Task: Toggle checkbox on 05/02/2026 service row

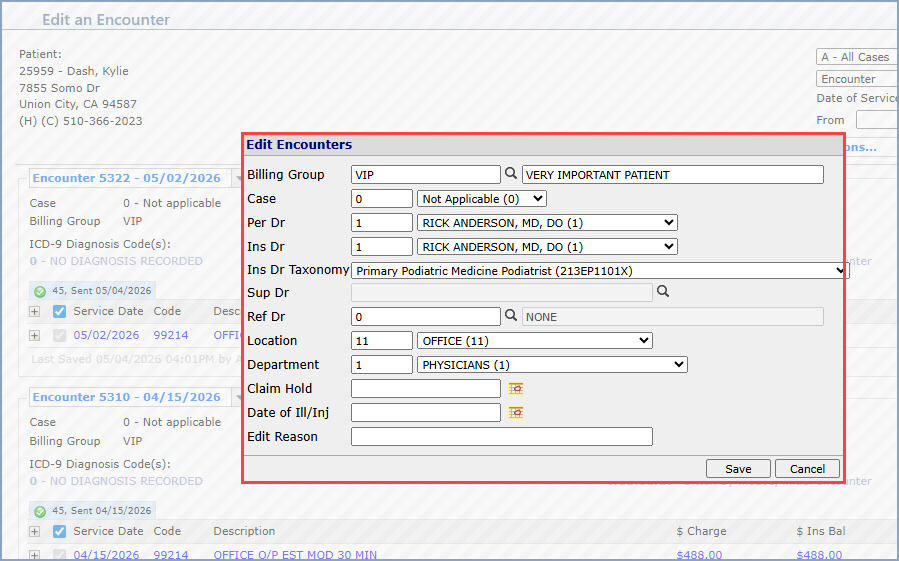Action: (x=59, y=336)
